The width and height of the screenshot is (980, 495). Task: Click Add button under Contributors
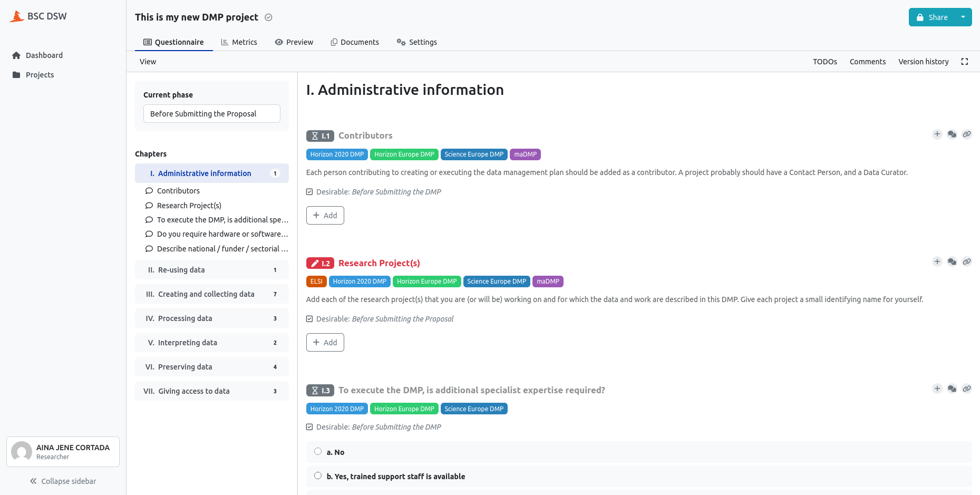point(325,216)
